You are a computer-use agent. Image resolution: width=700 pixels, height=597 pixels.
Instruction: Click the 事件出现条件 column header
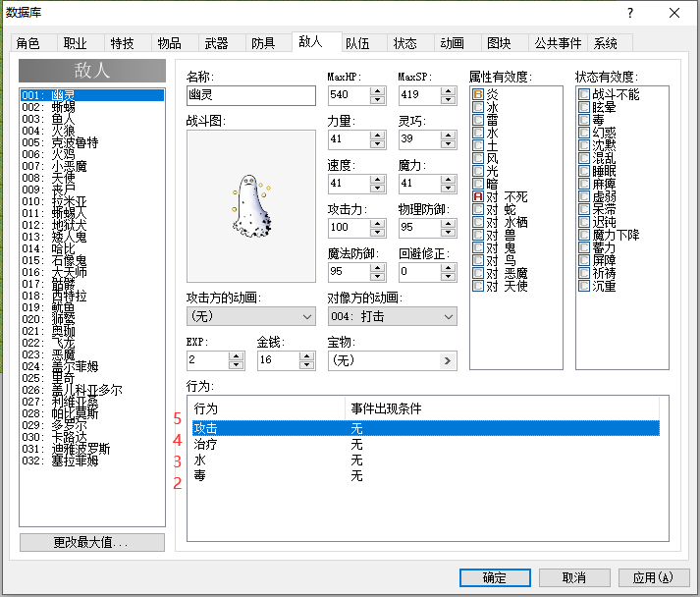[503, 408]
